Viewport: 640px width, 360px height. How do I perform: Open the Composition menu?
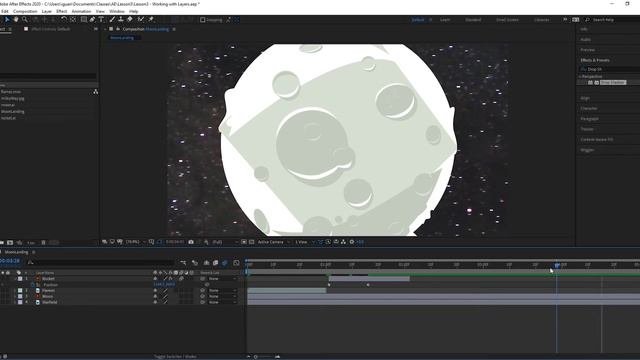coord(25,11)
